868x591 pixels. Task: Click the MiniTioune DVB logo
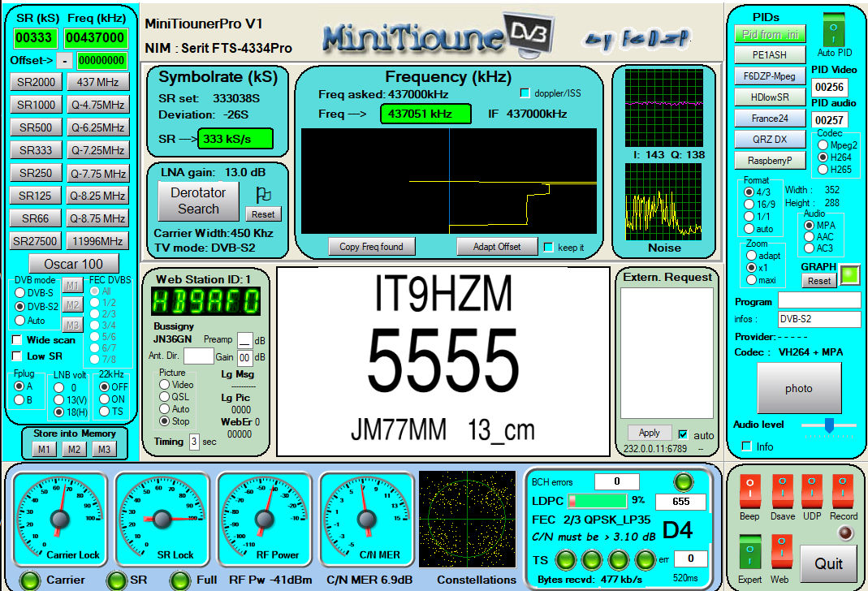[438, 36]
